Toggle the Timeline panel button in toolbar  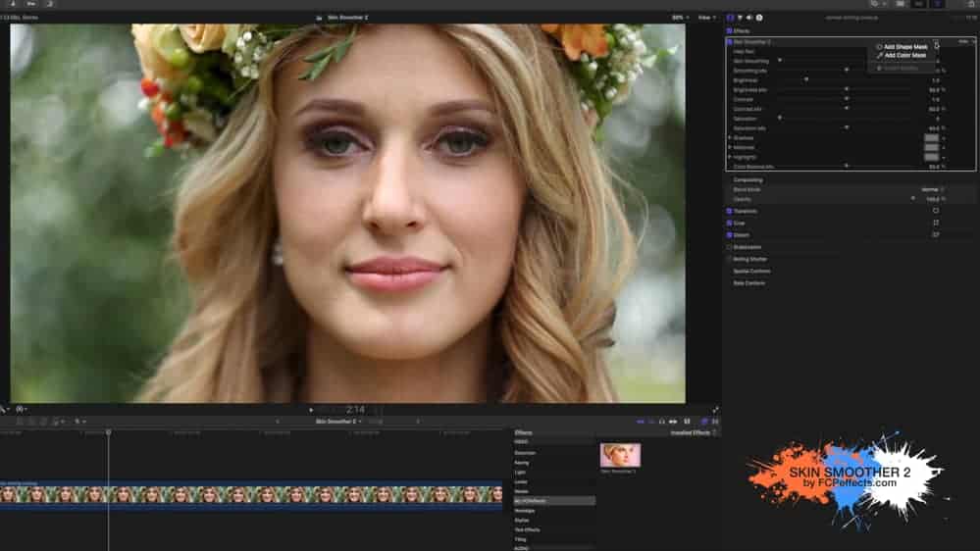click(x=919, y=4)
